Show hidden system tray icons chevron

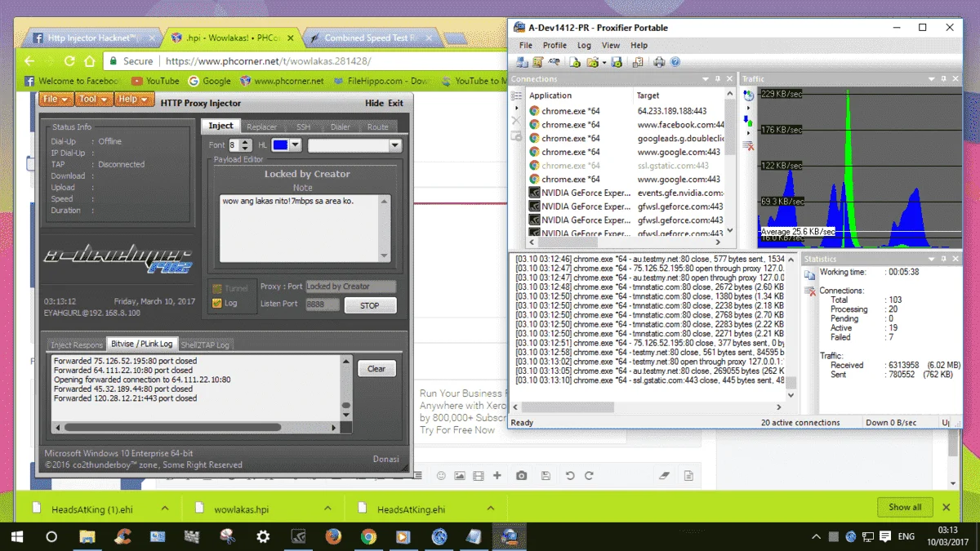[817, 536]
